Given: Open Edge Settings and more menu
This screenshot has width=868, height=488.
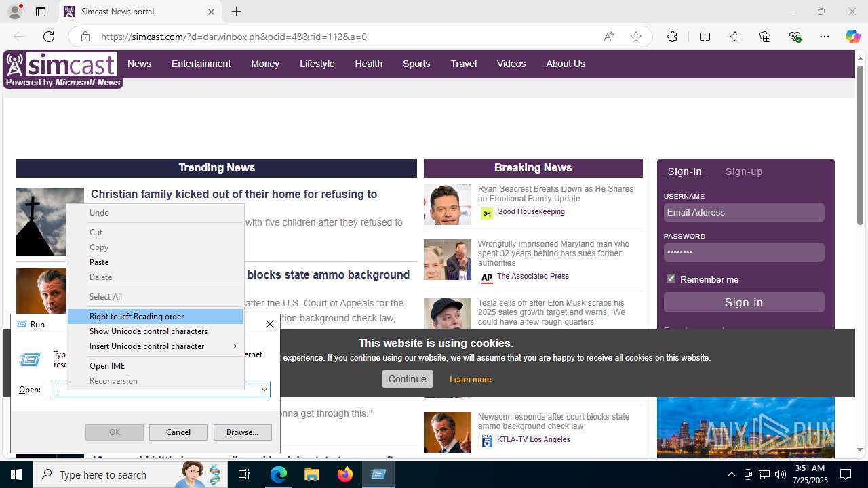Looking at the screenshot, I should click(825, 37).
